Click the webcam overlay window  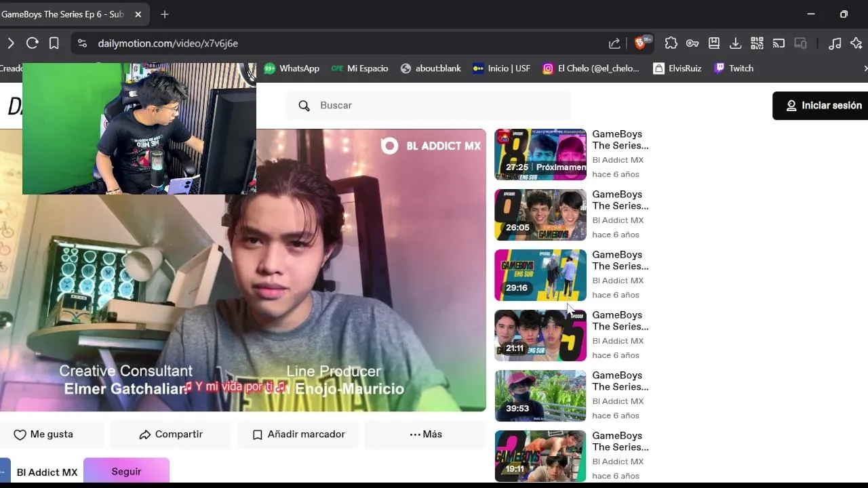pos(139,129)
